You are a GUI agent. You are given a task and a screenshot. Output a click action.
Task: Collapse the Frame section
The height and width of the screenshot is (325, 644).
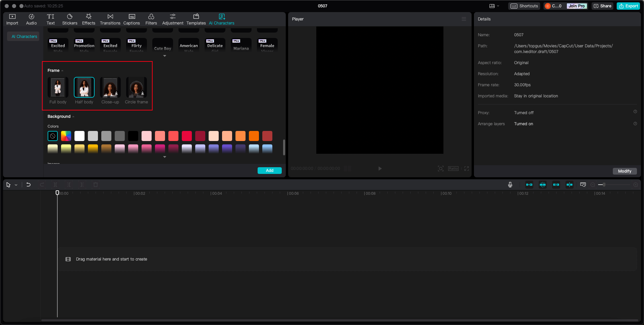tap(62, 71)
